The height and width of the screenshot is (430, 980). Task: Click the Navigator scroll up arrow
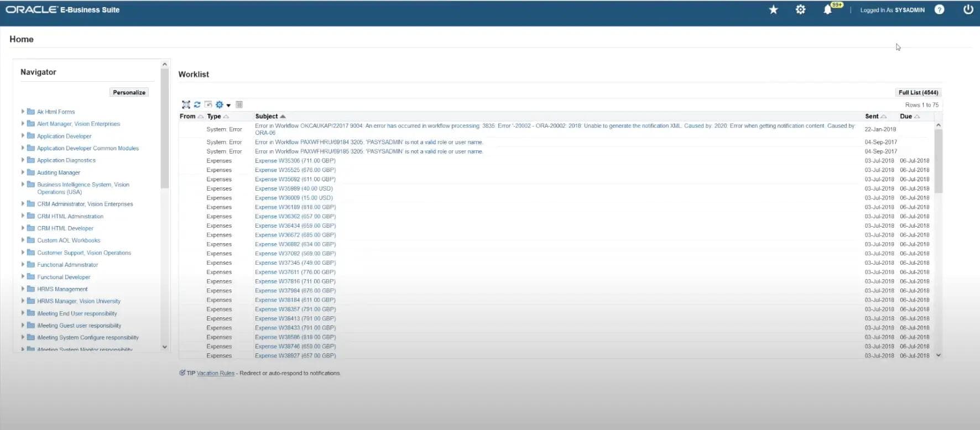[164, 65]
